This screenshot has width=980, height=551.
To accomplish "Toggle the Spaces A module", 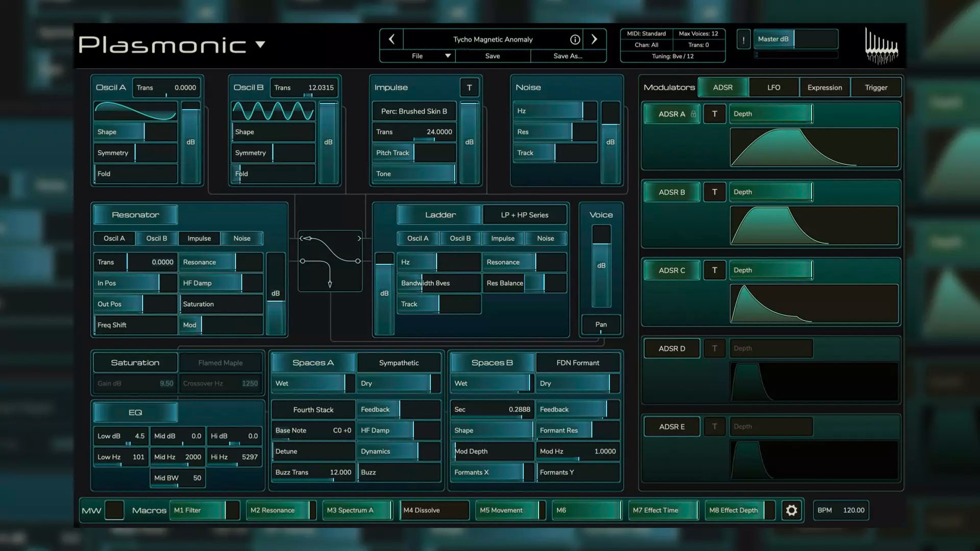I will point(313,363).
